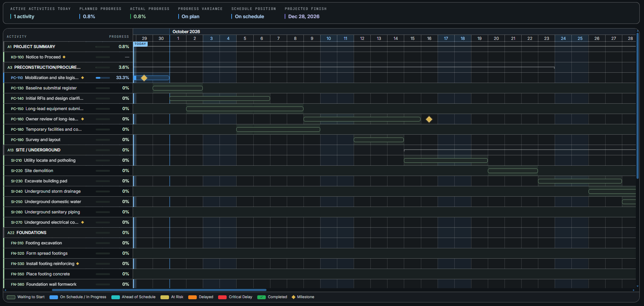Click the milestone diamond beside FN-330 Install footing reinforcing

(78, 264)
